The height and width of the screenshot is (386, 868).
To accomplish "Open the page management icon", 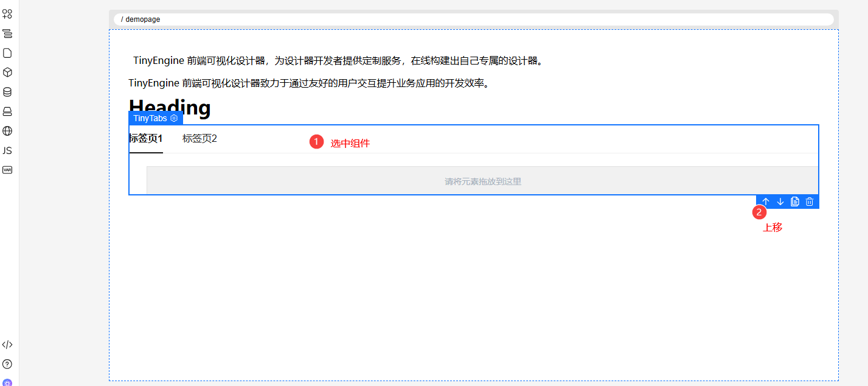I will [x=7, y=53].
